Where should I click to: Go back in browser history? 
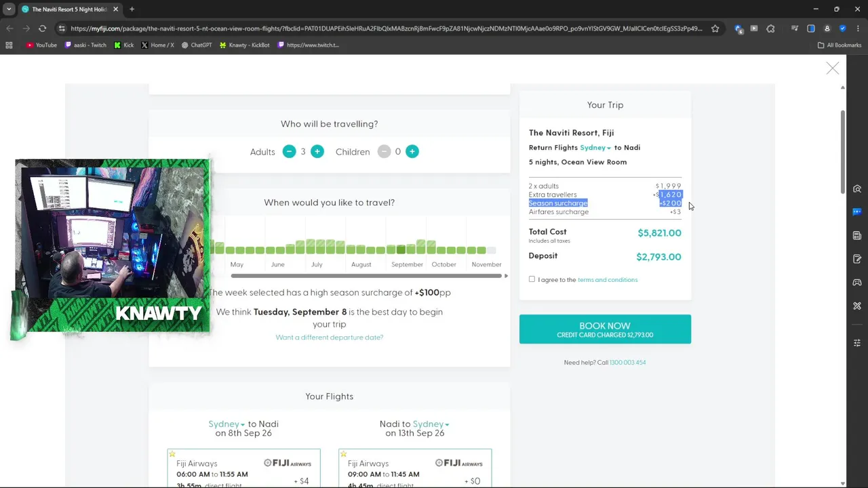(9, 28)
